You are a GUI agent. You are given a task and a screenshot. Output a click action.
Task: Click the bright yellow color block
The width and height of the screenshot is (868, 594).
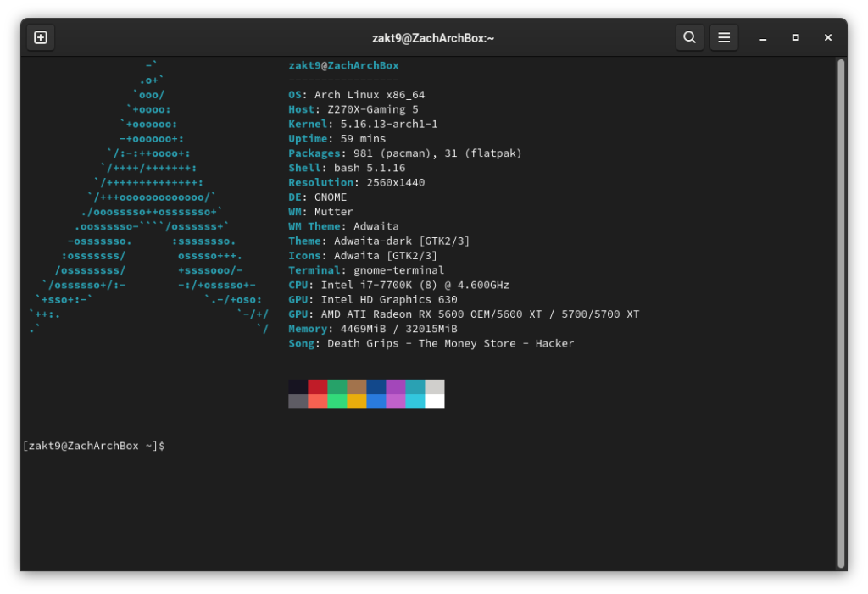(x=357, y=402)
